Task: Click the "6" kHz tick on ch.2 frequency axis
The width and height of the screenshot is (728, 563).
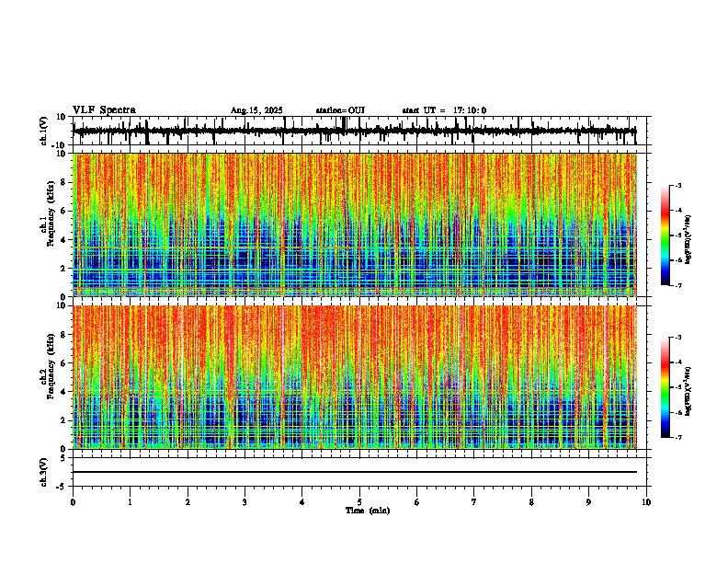Action: pos(63,363)
